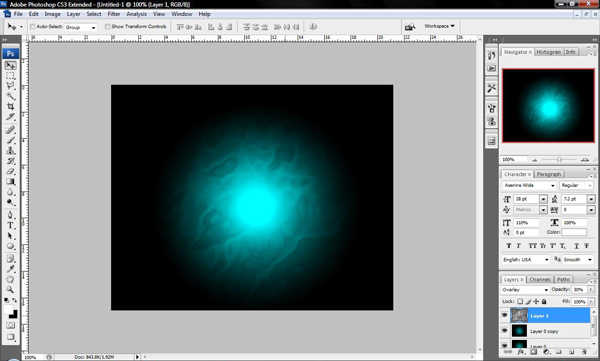Image resolution: width=600 pixels, height=361 pixels.
Task: Select the Move tool in toolbox
Action: point(10,65)
